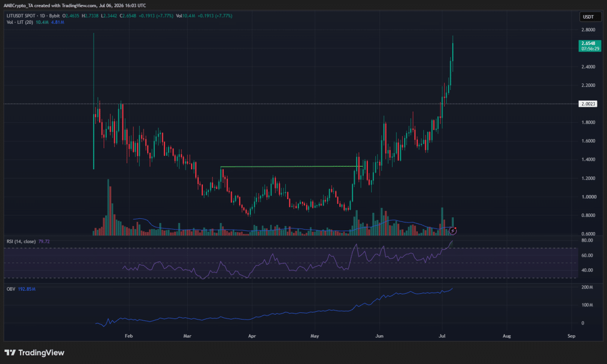This screenshot has width=607, height=364.
Task: Click the Sep date on time axis
Action: 572,335
